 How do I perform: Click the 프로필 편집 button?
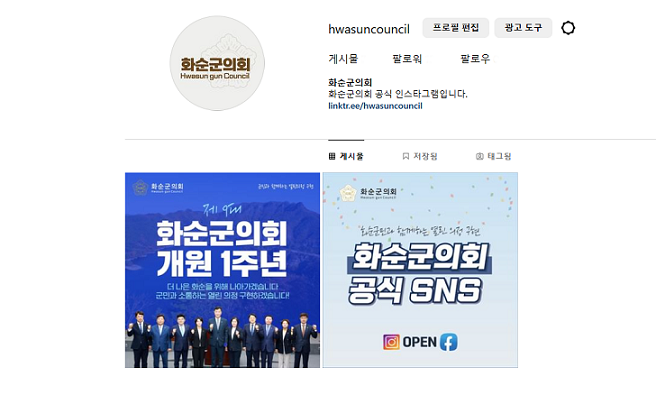tap(456, 28)
